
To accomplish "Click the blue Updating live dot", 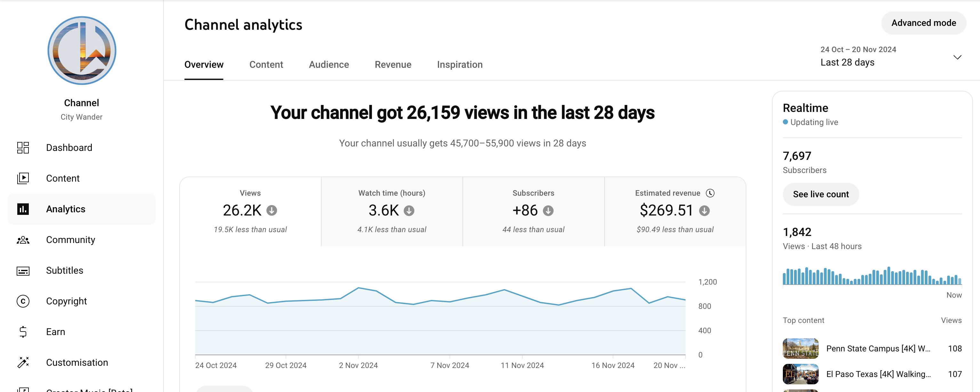I will tap(785, 122).
